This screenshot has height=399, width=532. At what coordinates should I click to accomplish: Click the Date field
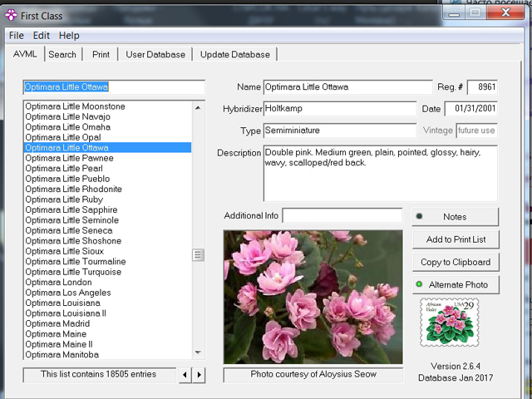471,109
